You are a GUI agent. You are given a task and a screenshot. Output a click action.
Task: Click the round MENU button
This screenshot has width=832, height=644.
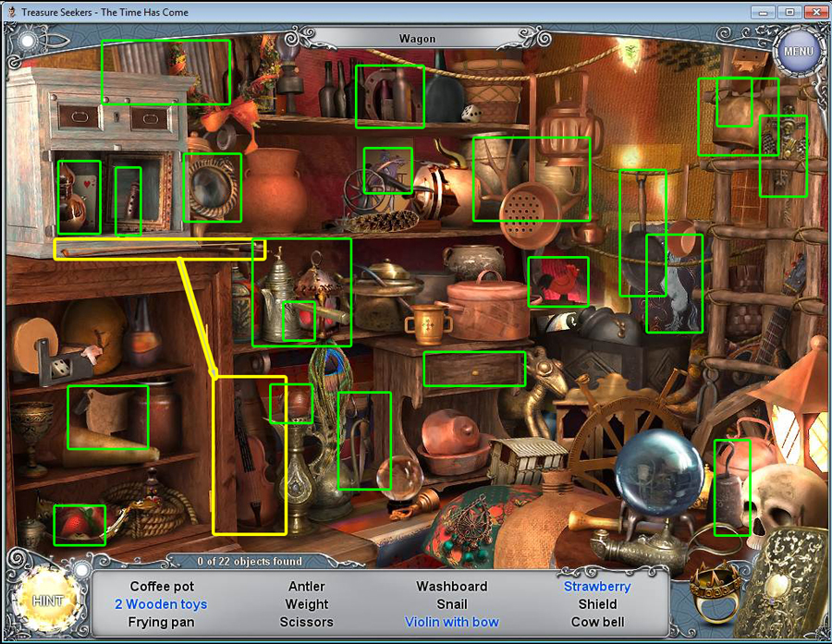pyautogui.click(x=797, y=52)
